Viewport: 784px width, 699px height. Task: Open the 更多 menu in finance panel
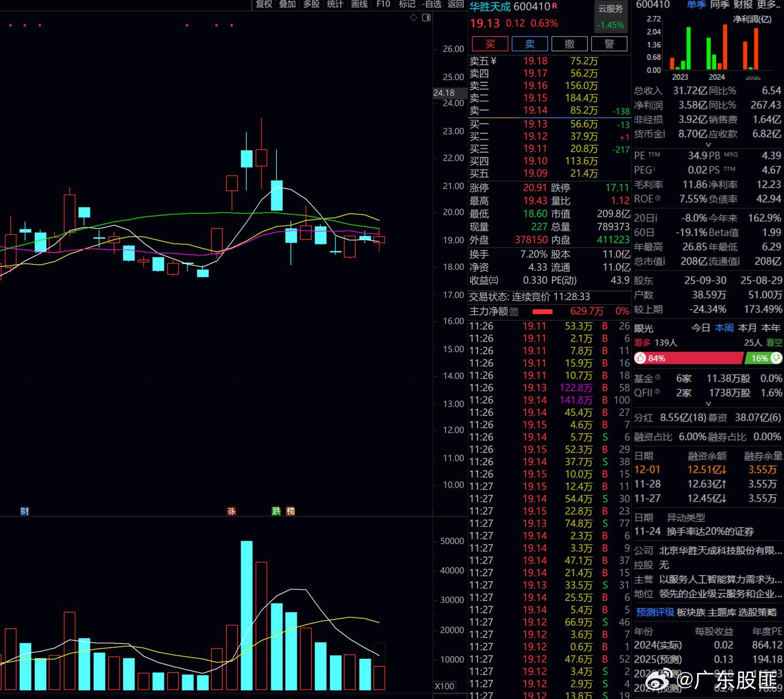click(x=769, y=5)
